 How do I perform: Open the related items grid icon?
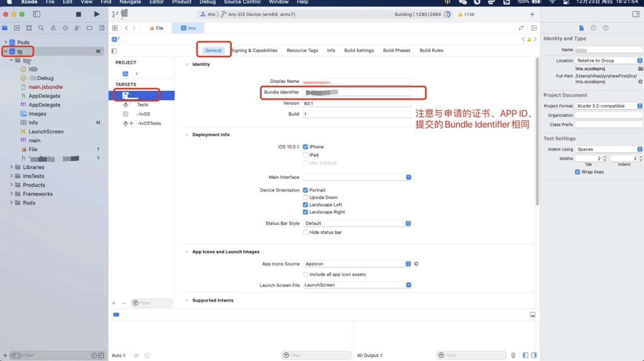tap(115, 28)
